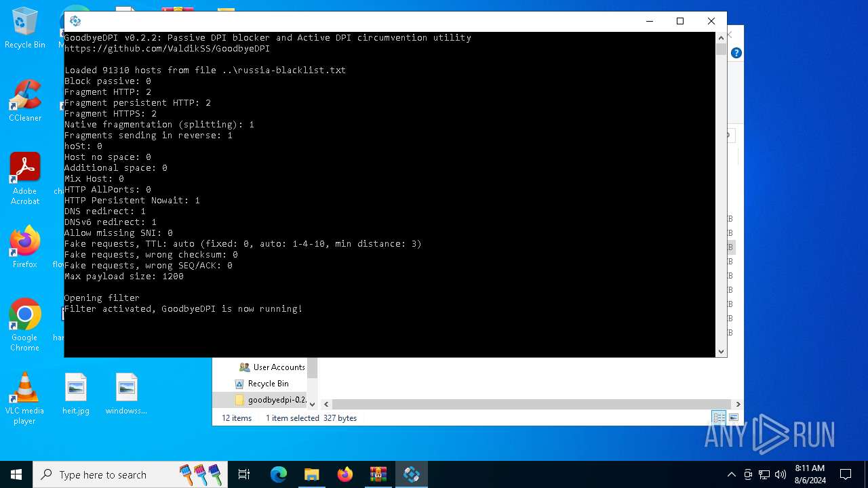Open the Windows Start menu

pos(16,474)
